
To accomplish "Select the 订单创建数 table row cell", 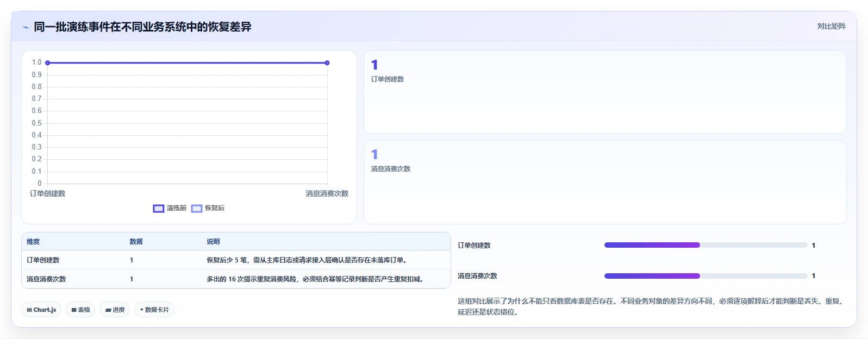I will (43, 260).
